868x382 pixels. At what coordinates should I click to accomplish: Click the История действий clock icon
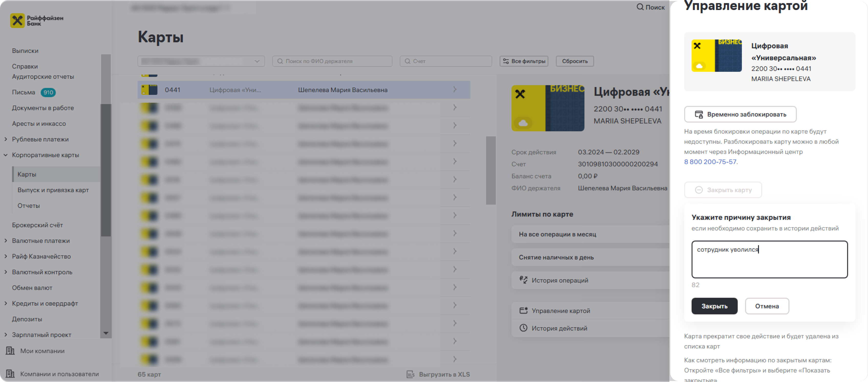coord(523,328)
